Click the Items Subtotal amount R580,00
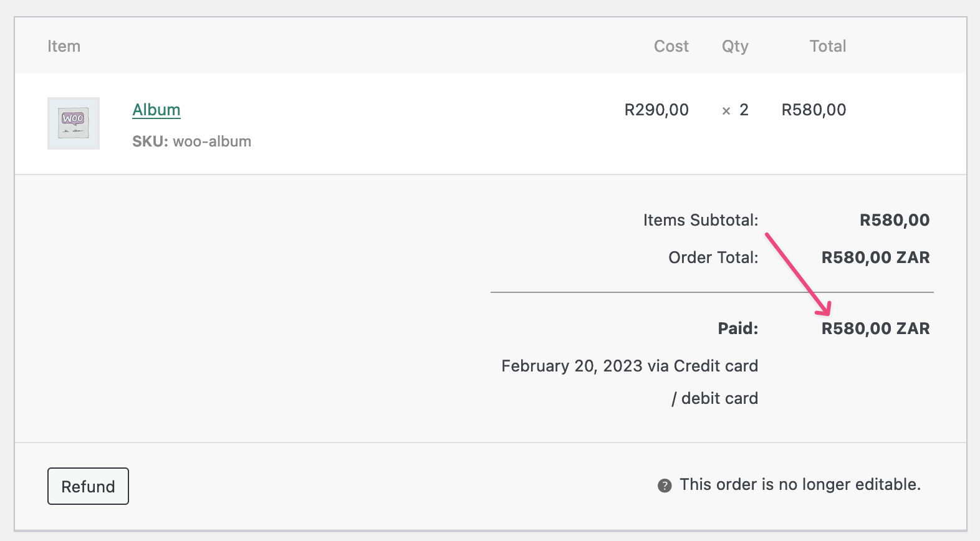Viewport: 980px width, 541px height. pyautogui.click(x=894, y=220)
